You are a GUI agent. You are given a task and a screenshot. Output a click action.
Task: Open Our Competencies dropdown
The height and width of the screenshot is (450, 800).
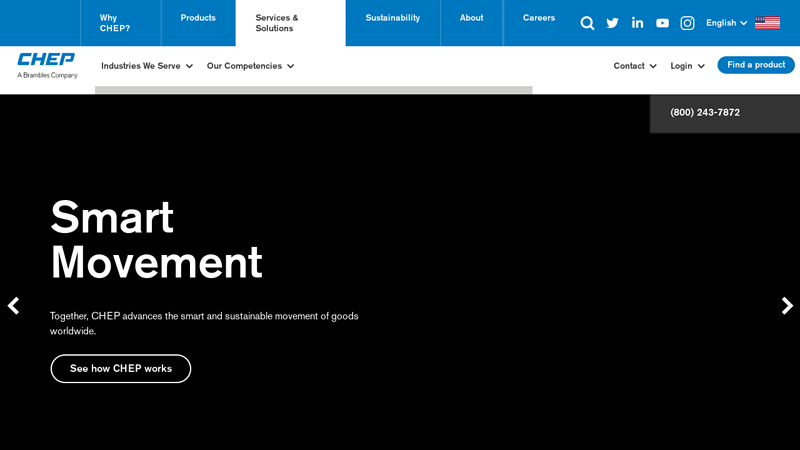[250, 66]
